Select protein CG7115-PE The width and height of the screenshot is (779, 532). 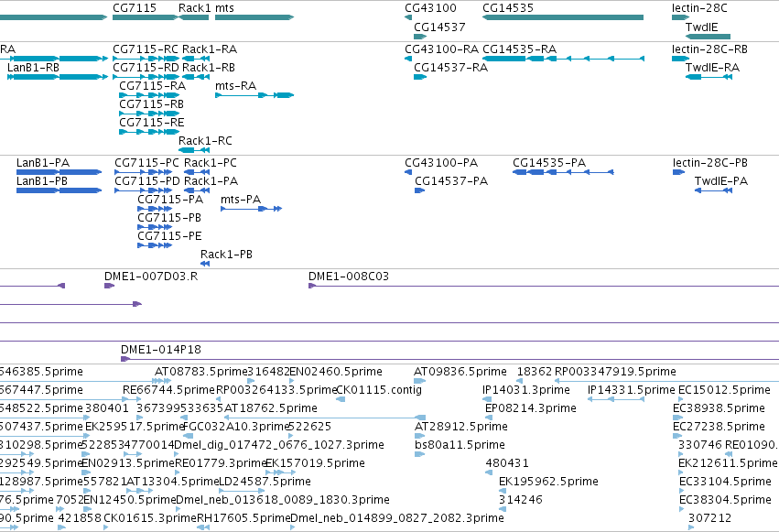click(x=169, y=236)
